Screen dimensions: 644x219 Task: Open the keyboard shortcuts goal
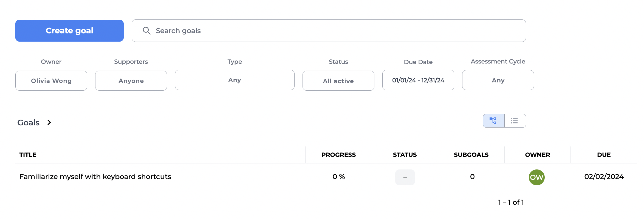click(x=95, y=177)
